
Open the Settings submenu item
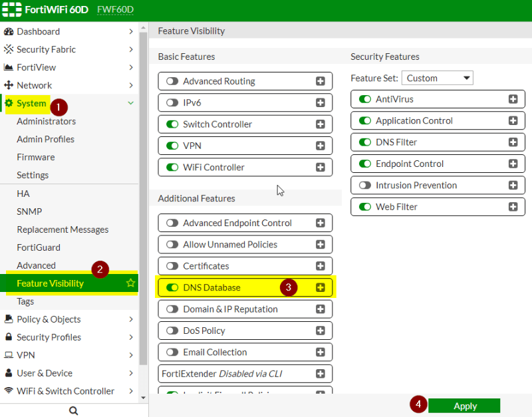click(x=33, y=175)
